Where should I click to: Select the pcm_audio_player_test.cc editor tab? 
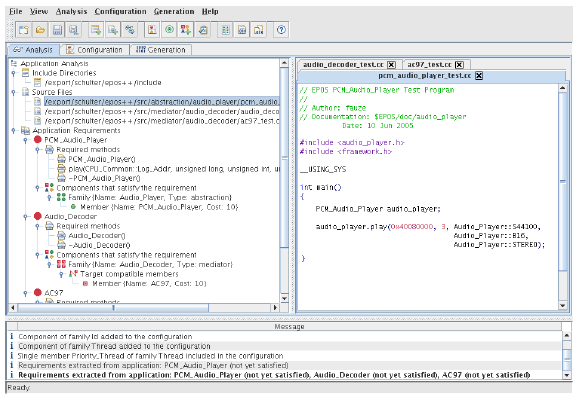(x=425, y=76)
